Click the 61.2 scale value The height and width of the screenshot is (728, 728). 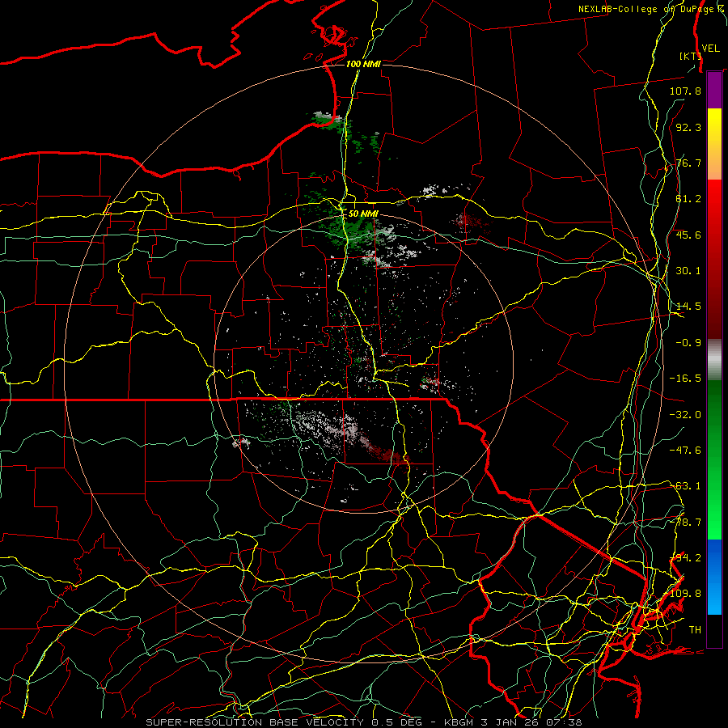(688, 199)
